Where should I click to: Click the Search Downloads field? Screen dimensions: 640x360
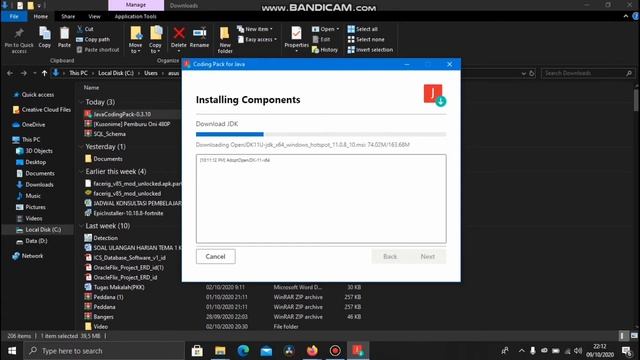point(588,73)
